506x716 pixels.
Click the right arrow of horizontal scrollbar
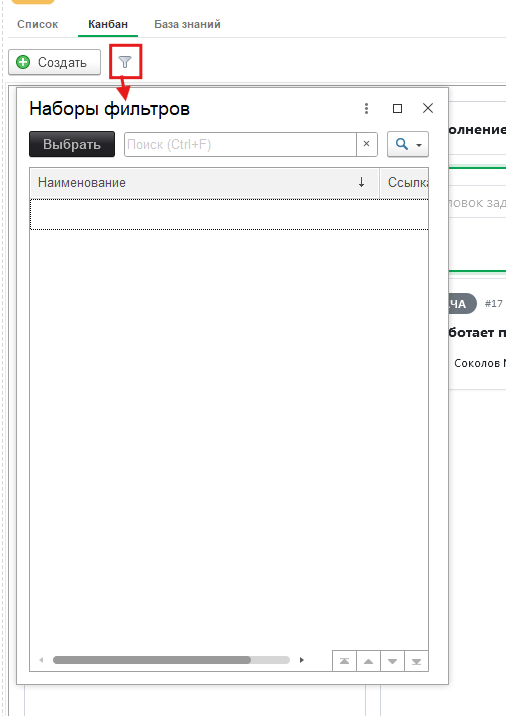(301, 660)
